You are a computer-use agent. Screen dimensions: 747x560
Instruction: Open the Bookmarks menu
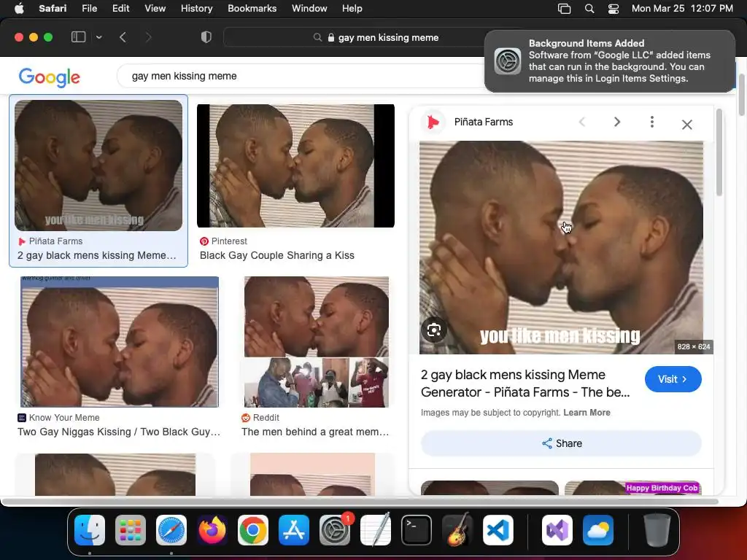coord(252,9)
